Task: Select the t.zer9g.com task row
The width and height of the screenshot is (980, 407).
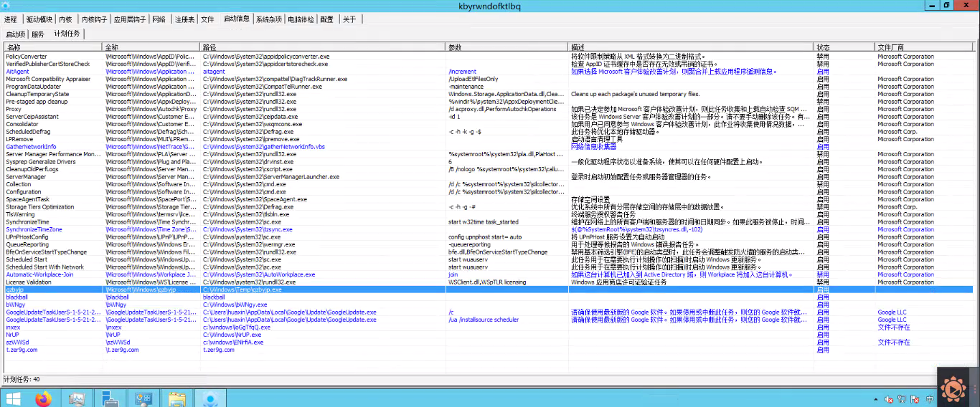Action: (x=488, y=350)
